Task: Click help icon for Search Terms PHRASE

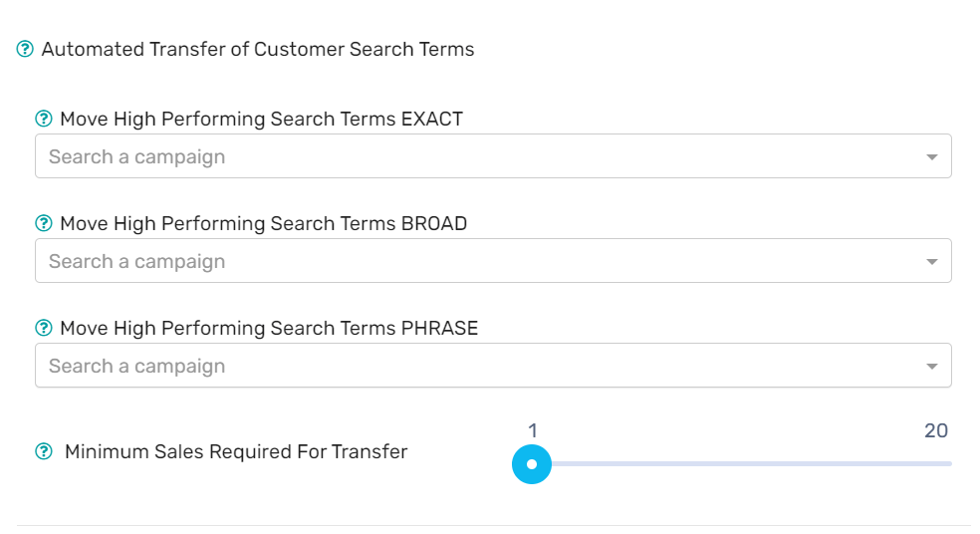Action: [x=44, y=328]
